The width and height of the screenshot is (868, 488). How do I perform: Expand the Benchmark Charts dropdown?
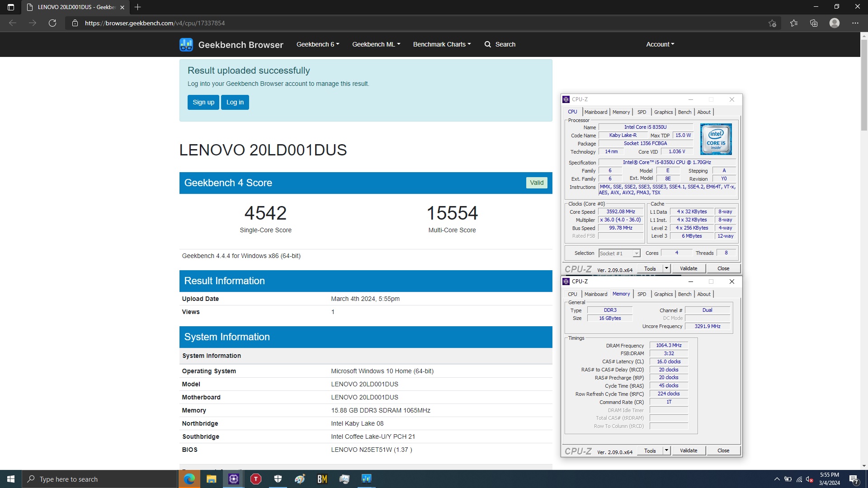click(x=442, y=44)
